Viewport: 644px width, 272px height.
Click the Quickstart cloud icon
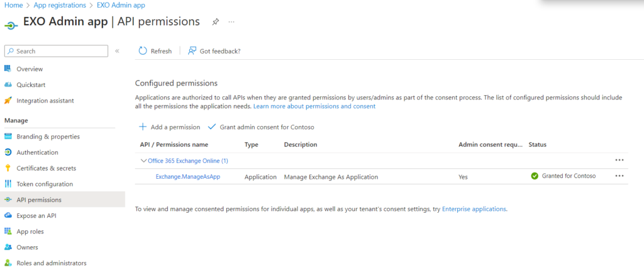click(8, 84)
